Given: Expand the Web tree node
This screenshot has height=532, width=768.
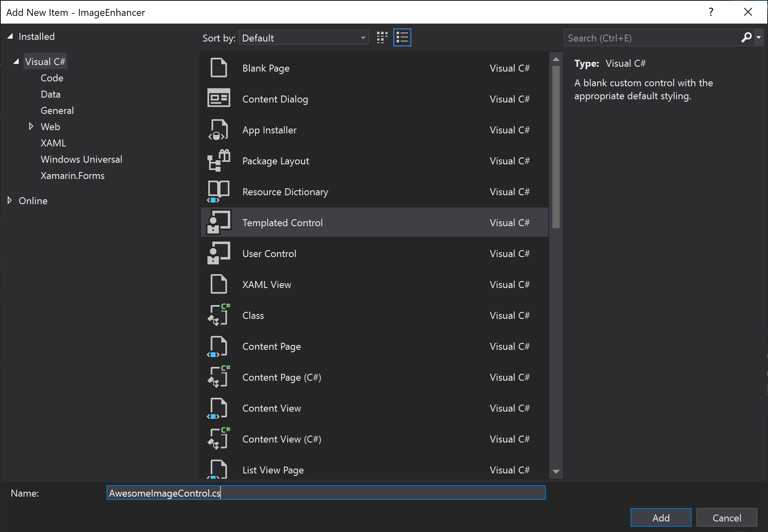Looking at the screenshot, I should point(31,126).
